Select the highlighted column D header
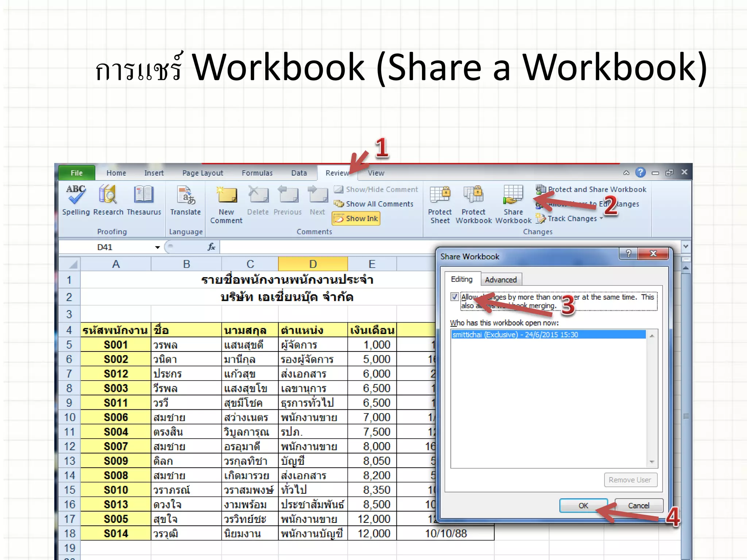 tap(313, 264)
